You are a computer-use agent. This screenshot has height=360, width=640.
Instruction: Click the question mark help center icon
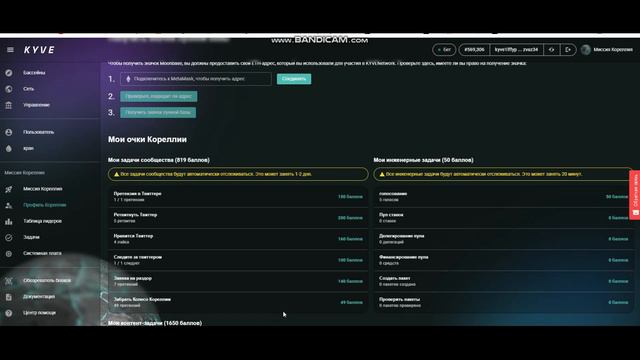[x=9, y=313]
